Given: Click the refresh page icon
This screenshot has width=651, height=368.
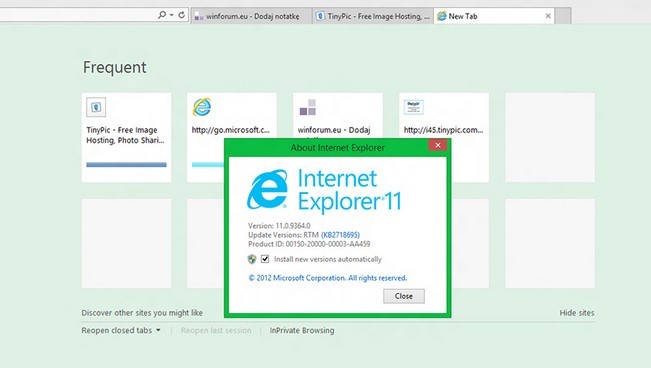Looking at the screenshot, I should [181, 15].
